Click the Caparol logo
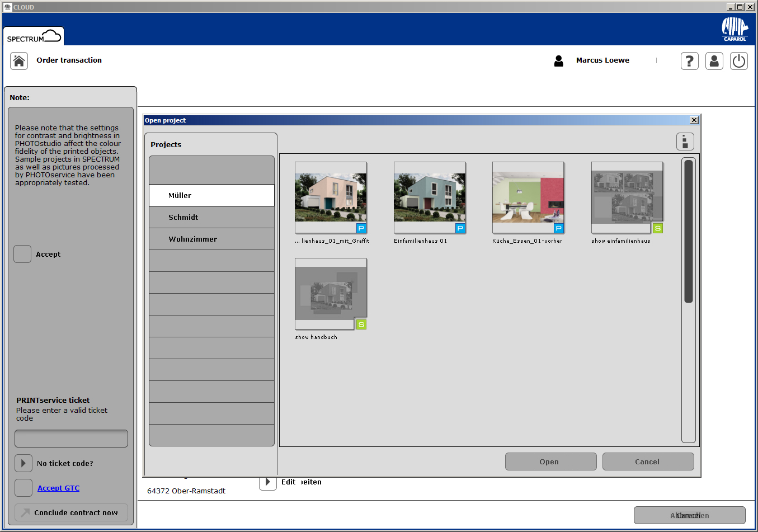758x532 pixels. pos(735,29)
